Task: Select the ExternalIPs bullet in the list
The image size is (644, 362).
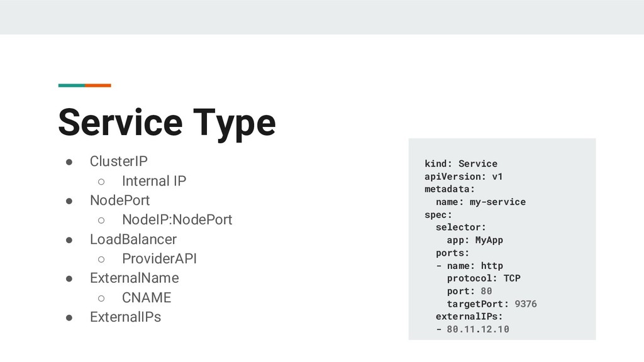Action: point(125,317)
